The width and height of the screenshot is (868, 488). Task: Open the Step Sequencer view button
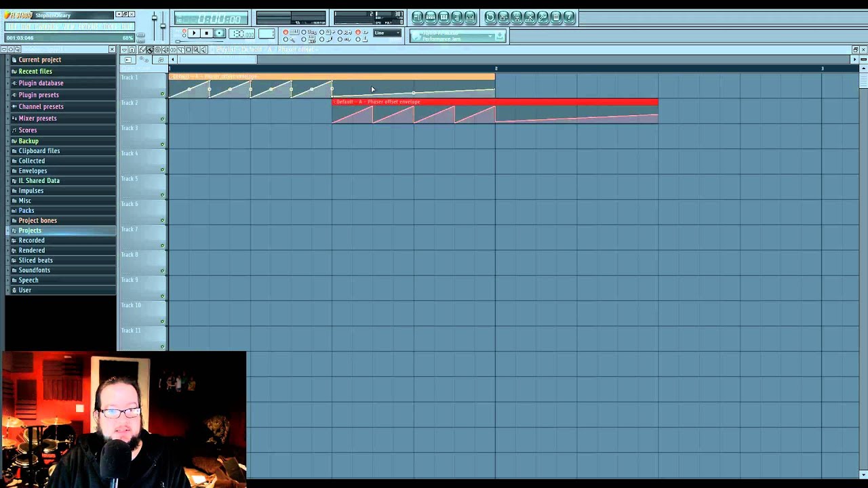(431, 17)
